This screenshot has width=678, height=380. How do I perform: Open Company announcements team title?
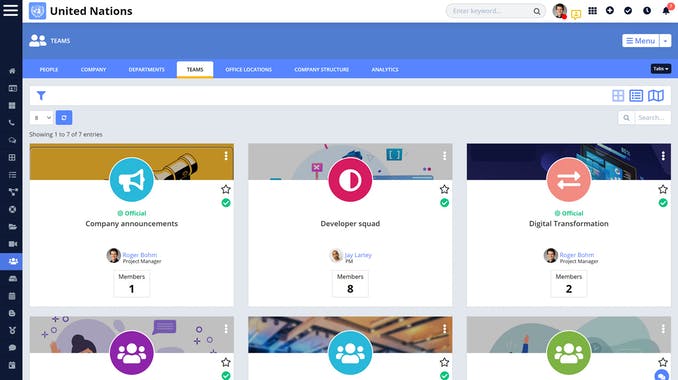[x=131, y=224]
